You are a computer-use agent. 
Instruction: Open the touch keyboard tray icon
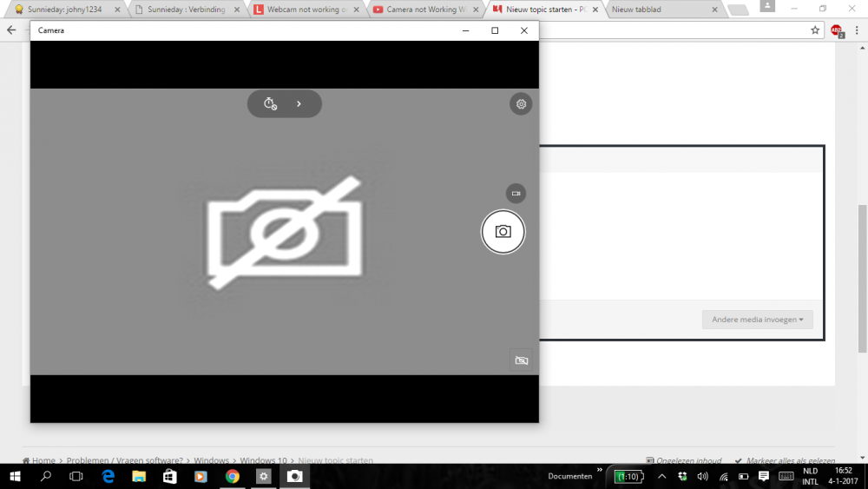[x=786, y=476]
